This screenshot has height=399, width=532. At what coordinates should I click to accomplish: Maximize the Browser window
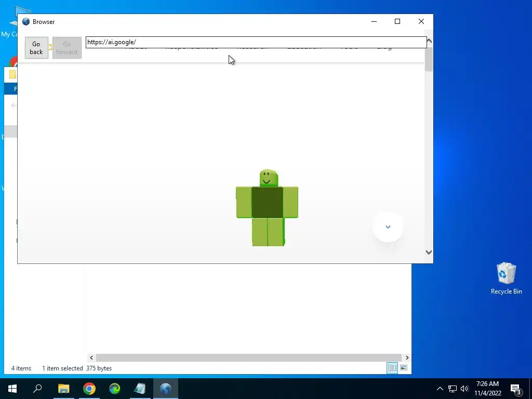click(x=397, y=21)
